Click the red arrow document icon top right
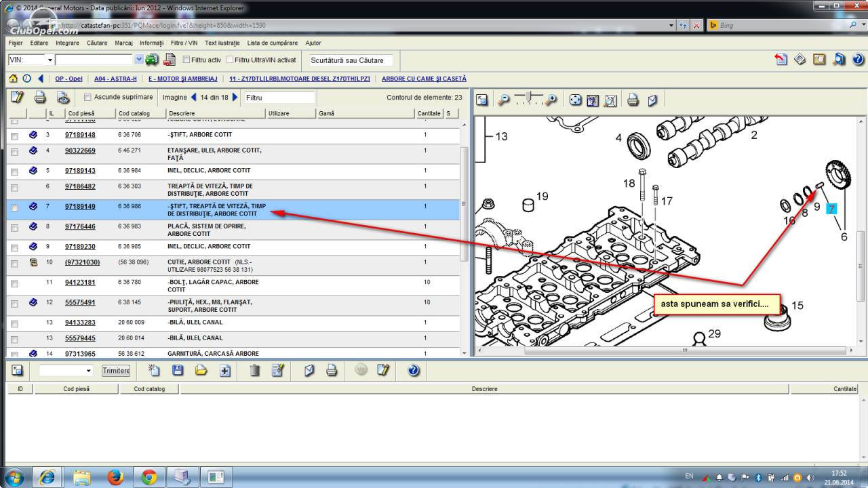The width and height of the screenshot is (868, 488). point(781,59)
